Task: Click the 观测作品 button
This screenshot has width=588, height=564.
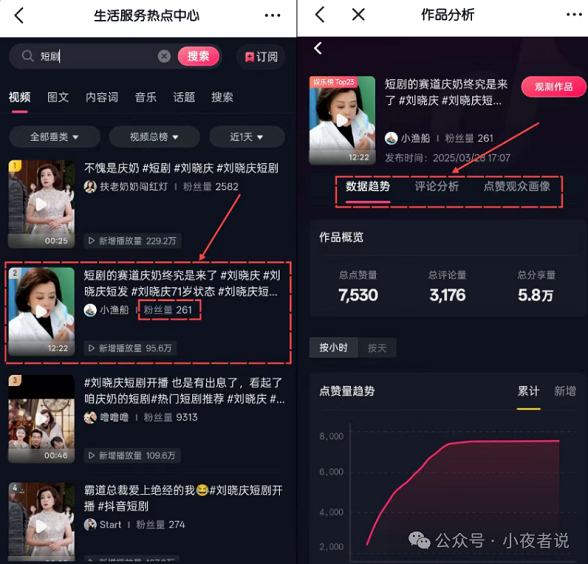Action: [x=553, y=87]
